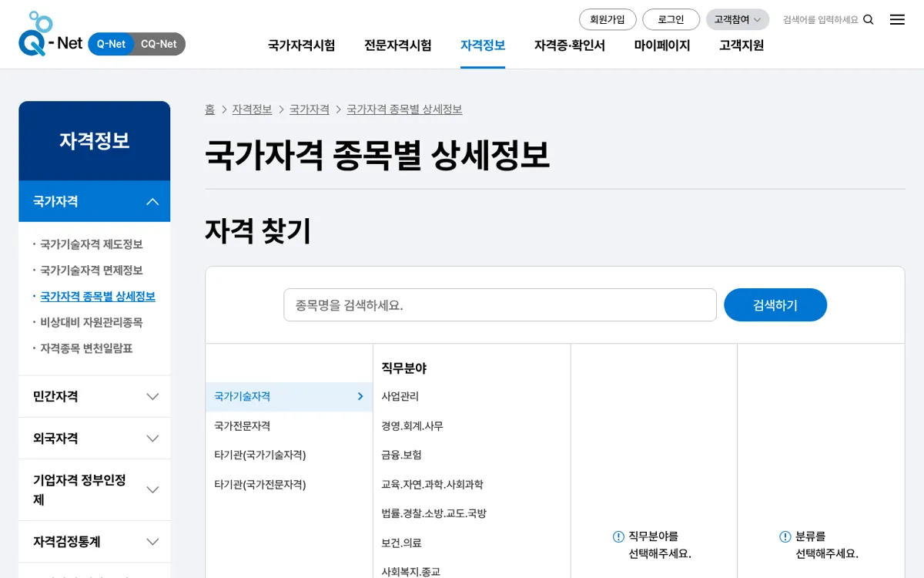The image size is (924, 578).
Task: Click the 홈 breadcrumb link
Action: [209, 109]
